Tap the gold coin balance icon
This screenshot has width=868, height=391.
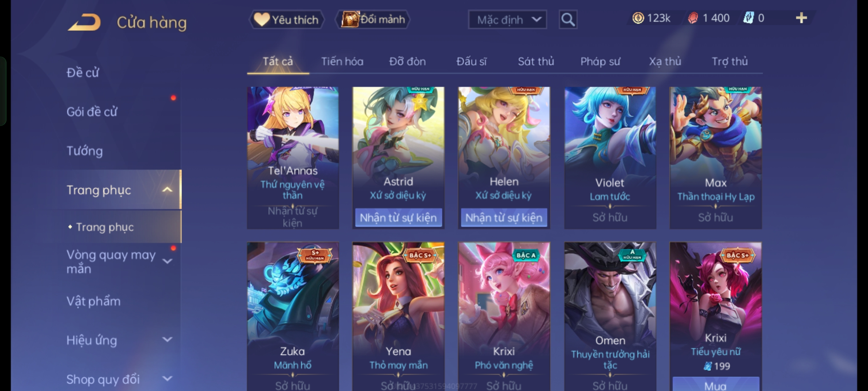[x=638, y=18]
